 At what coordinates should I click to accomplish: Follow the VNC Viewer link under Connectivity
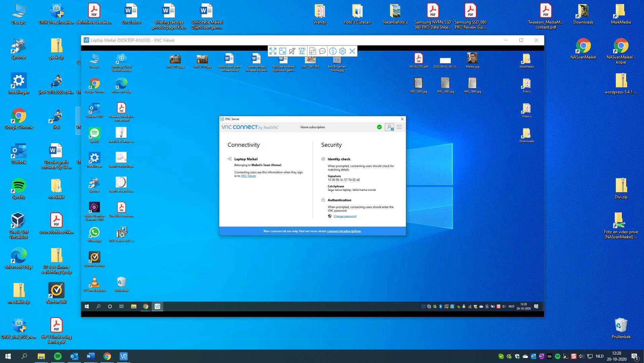point(248,176)
